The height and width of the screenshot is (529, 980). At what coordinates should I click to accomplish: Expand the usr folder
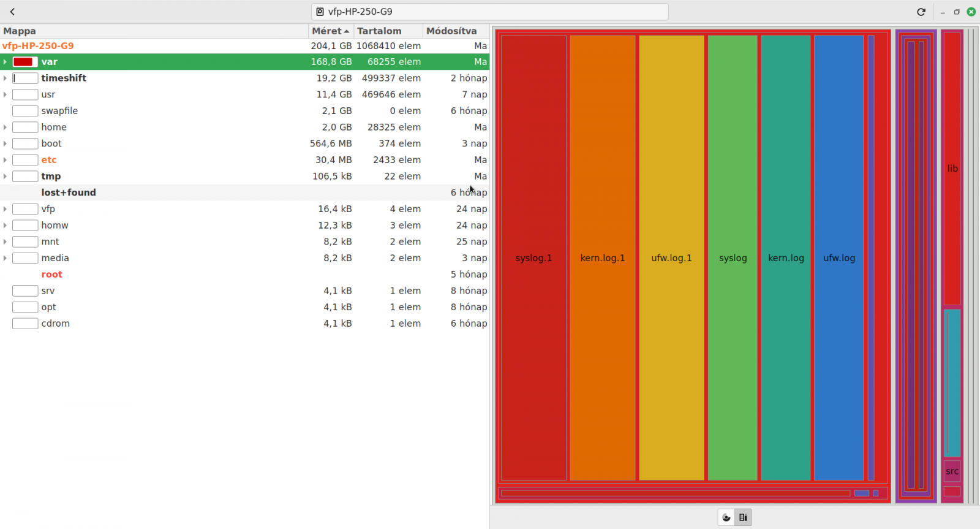(5, 94)
